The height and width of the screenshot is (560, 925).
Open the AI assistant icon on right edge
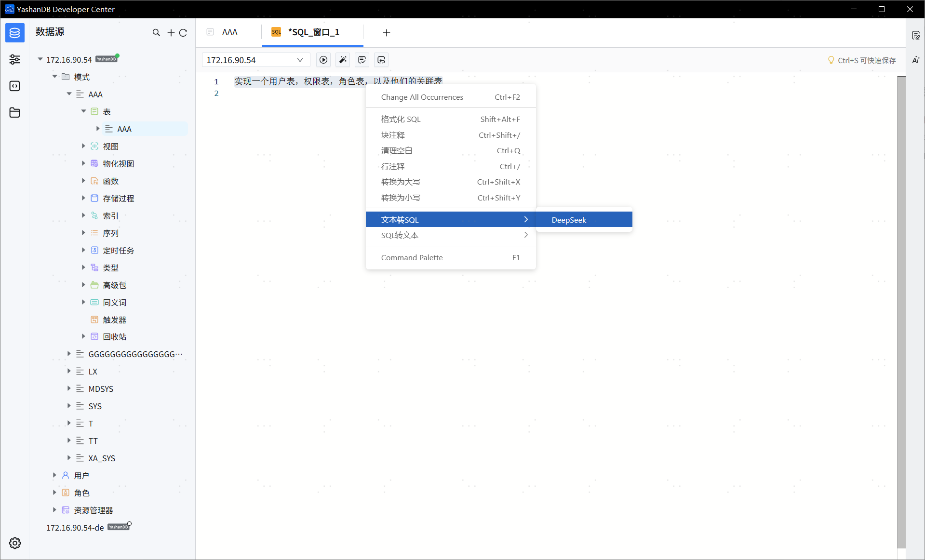point(916,60)
